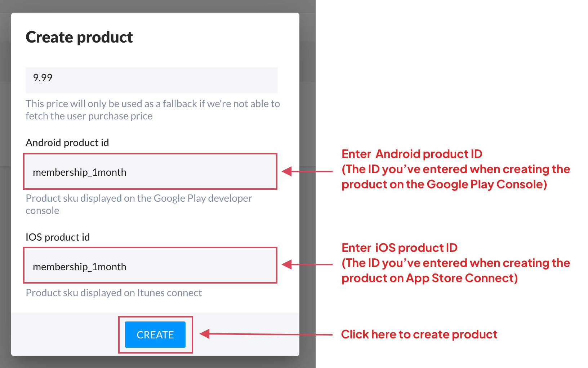This screenshot has height=368, width=588.
Task: Click the dimmed backdrop left of the dialog
Action: [x=5, y=180]
